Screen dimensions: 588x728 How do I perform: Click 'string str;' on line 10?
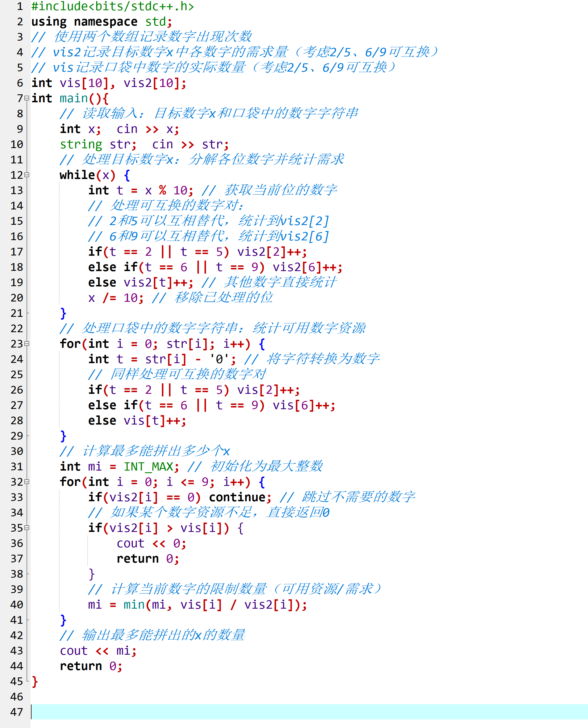coord(98,144)
